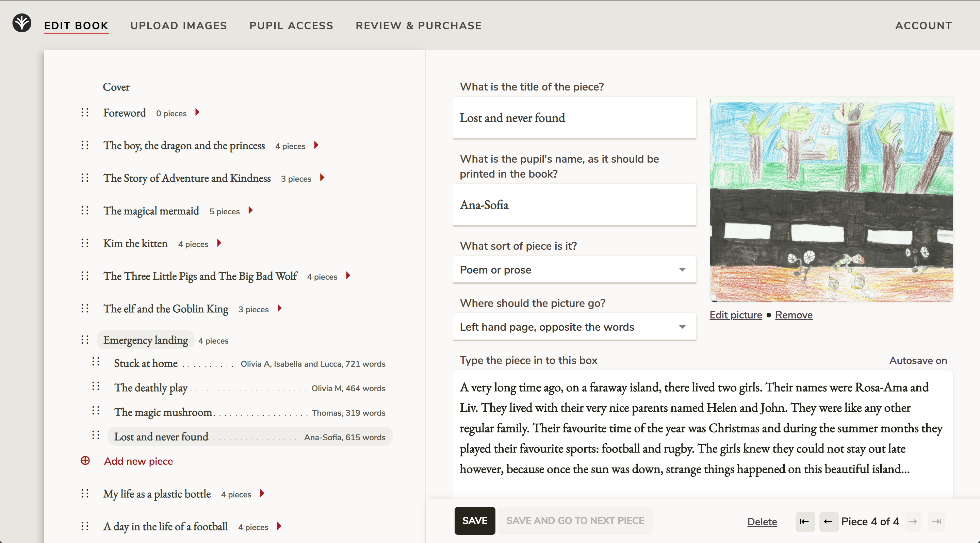Select the EDIT BOOK tab
980x543 pixels.
pyautogui.click(x=76, y=26)
